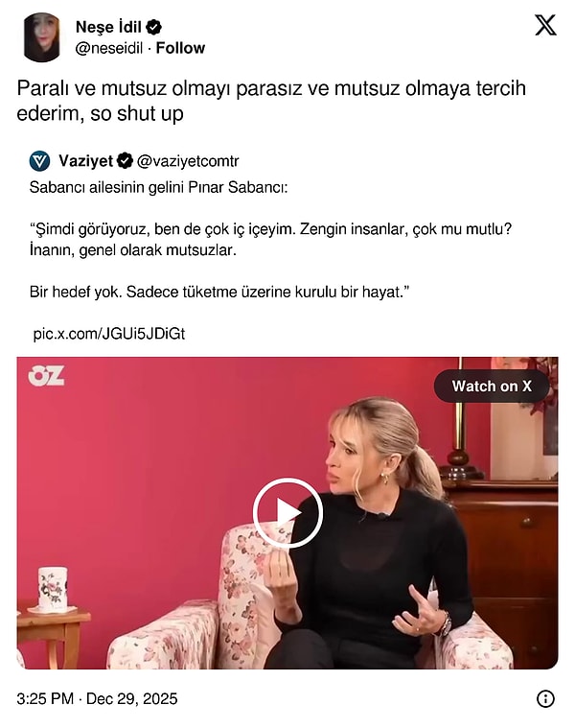Open the Neşe İdil display name
The height and width of the screenshot is (728, 575).
[x=108, y=27]
